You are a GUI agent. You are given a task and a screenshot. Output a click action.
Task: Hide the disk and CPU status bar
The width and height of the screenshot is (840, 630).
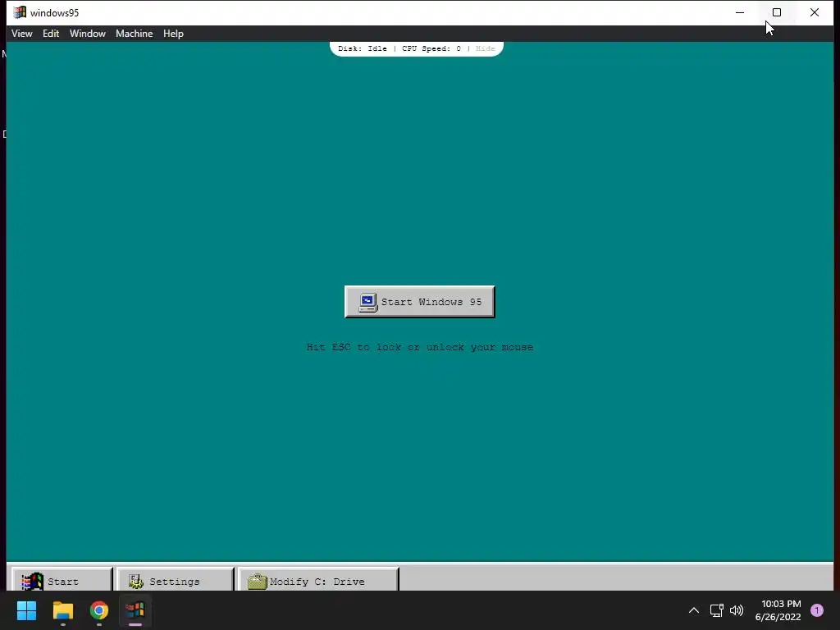[x=486, y=48]
